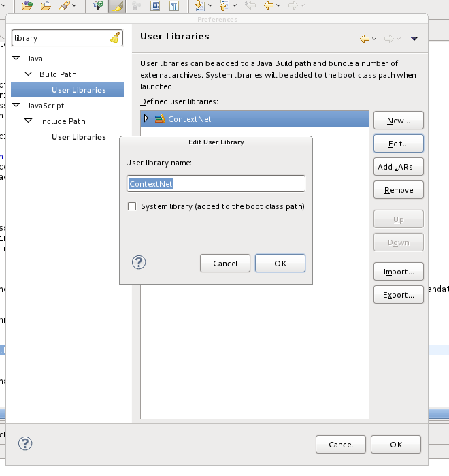This screenshot has width=449, height=476.
Task: Click the Next Annotation arrow in toolbar
Action: tap(199, 6)
